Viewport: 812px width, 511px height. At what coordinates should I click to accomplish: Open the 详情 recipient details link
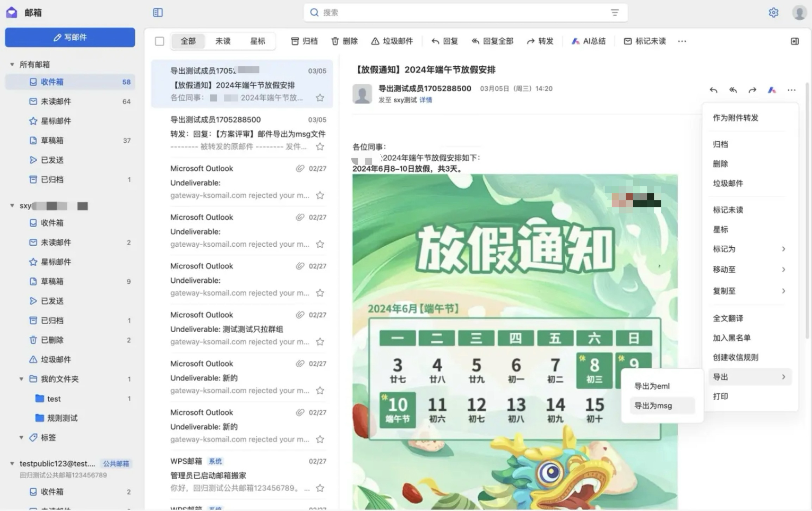click(425, 100)
